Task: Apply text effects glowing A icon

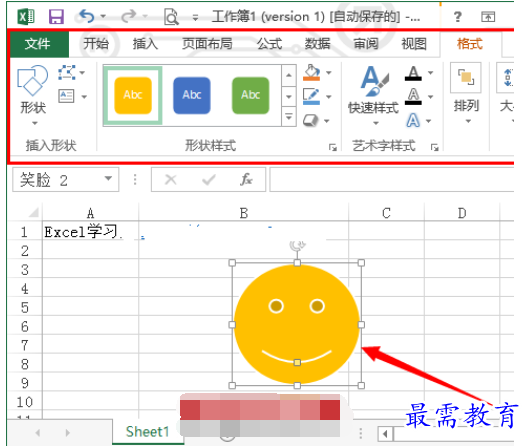Action: [x=413, y=120]
